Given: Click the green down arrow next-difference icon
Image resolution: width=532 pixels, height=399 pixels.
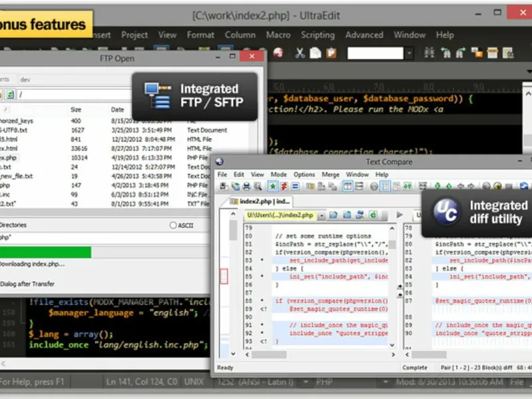Looking at the screenshot, I should click(439, 187).
